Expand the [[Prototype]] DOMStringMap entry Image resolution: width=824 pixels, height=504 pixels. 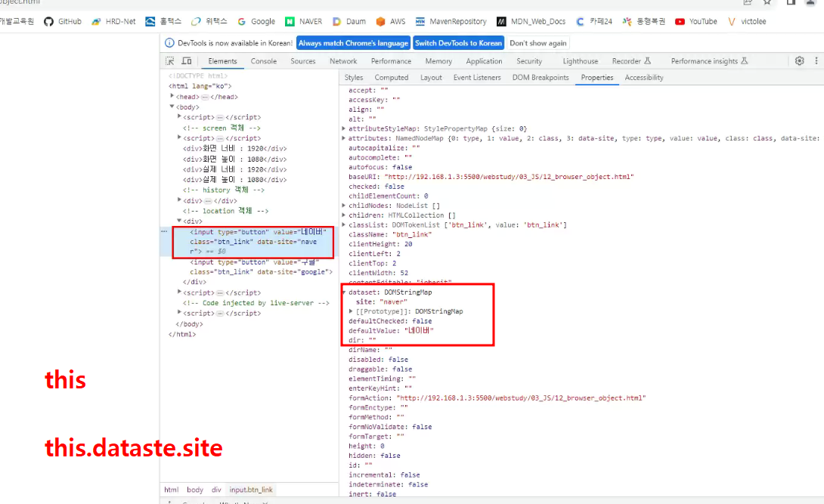[351, 311]
